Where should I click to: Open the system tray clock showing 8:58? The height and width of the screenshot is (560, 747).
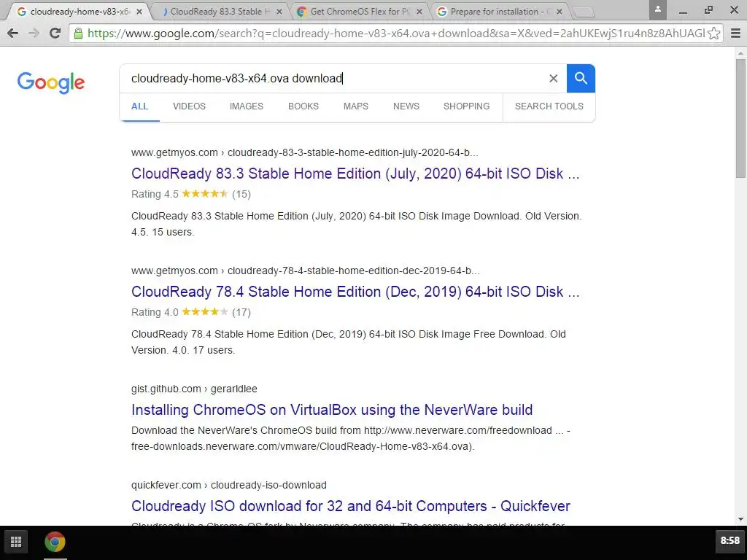coord(729,540)
